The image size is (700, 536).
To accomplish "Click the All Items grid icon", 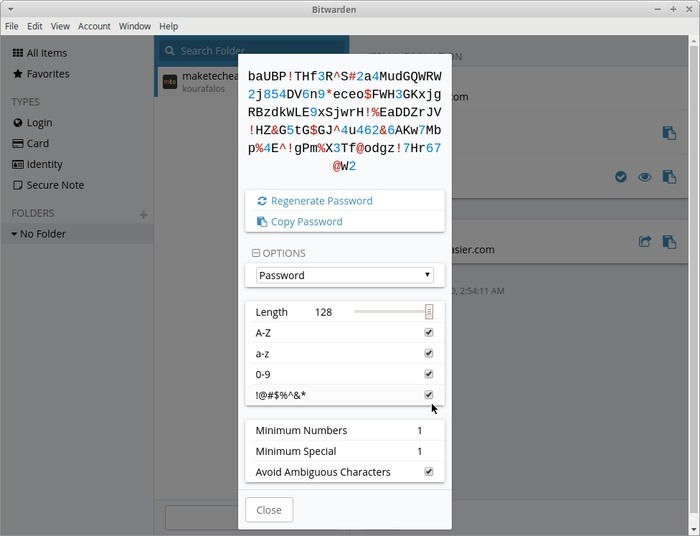I will coord(18,53).
